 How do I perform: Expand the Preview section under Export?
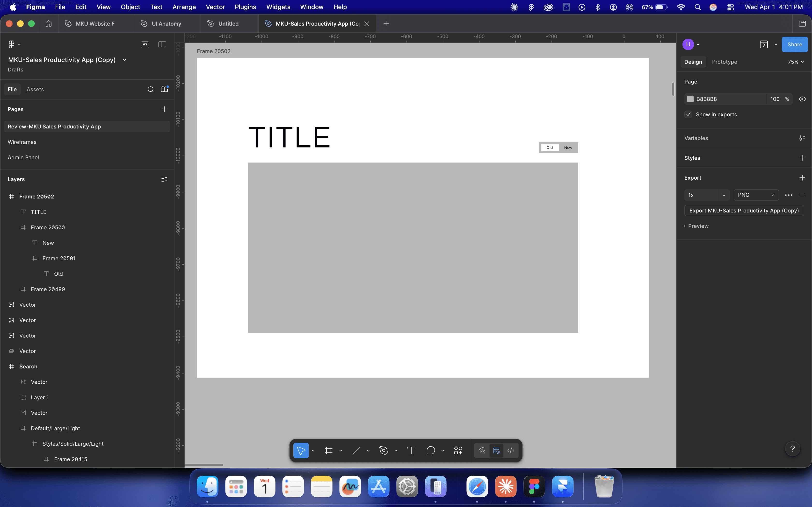pyautogui.click(x=699, y=226)
